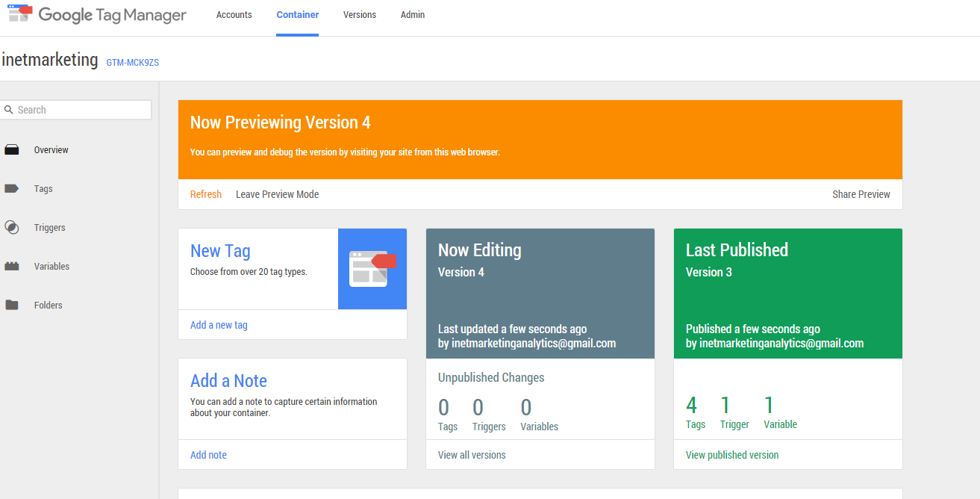
Task: Focus the Search input field
Action: pyautogui.click(x=76, y=110)
